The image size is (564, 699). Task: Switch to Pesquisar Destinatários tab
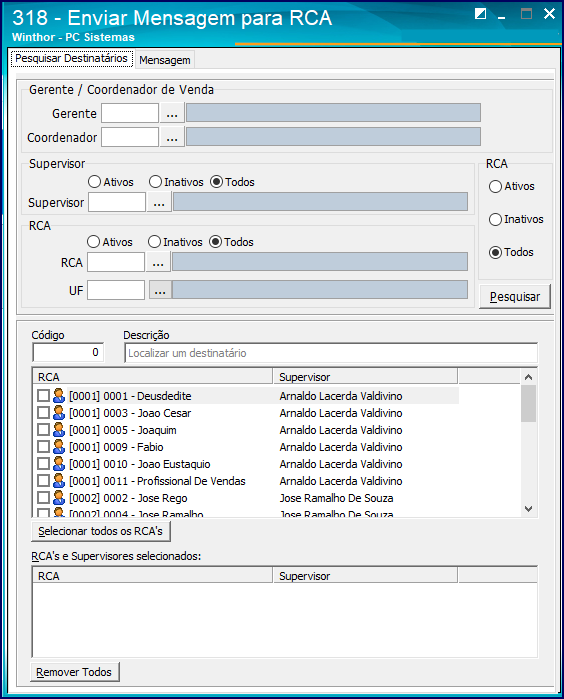71,58
